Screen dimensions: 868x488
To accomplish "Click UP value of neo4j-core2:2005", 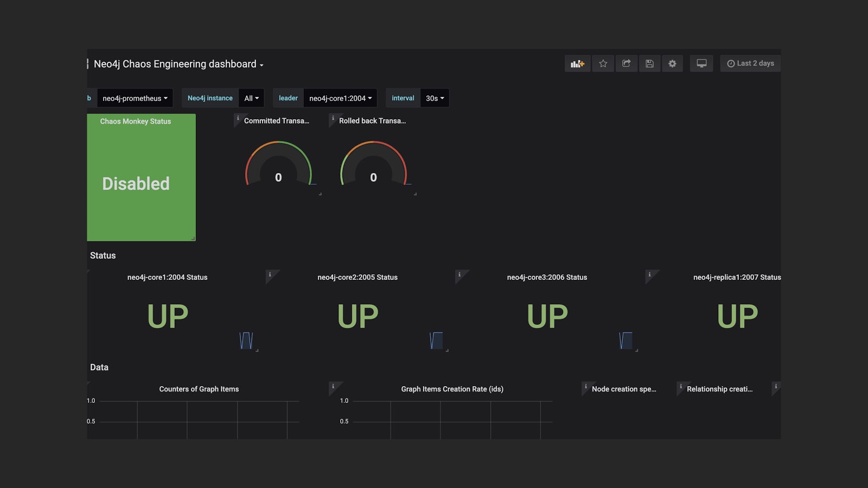I will (358, 317).
